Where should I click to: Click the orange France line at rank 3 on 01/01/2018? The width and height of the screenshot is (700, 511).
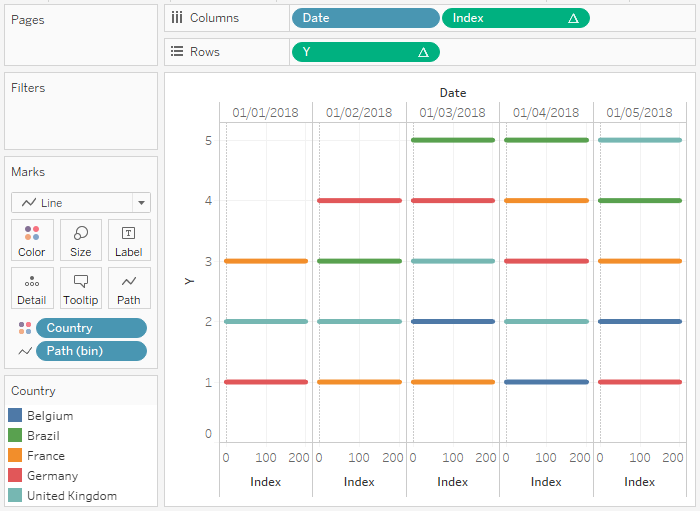click(266, 261)
